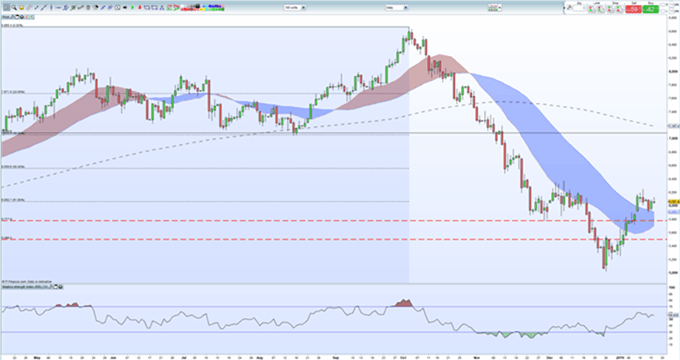Screen dimensions: 680x360
Task: Select the magnifier zoom tool
Action: coord(14,7)
